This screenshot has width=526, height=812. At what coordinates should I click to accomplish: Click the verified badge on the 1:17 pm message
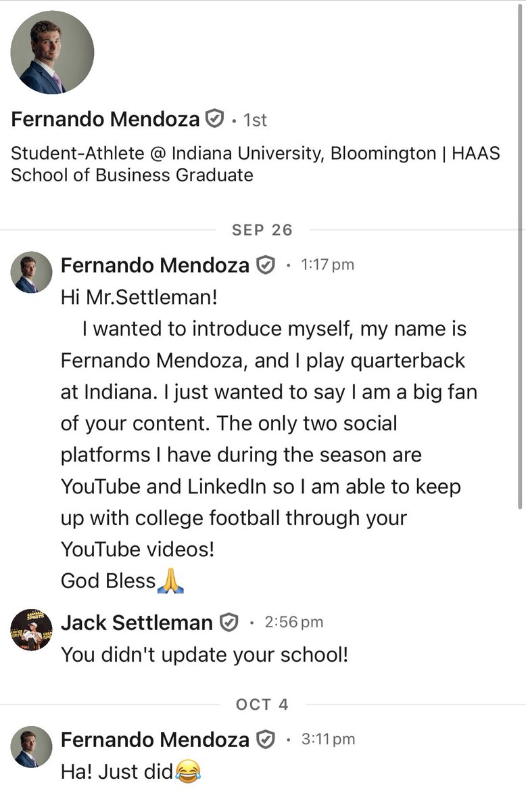click(266, 266)
